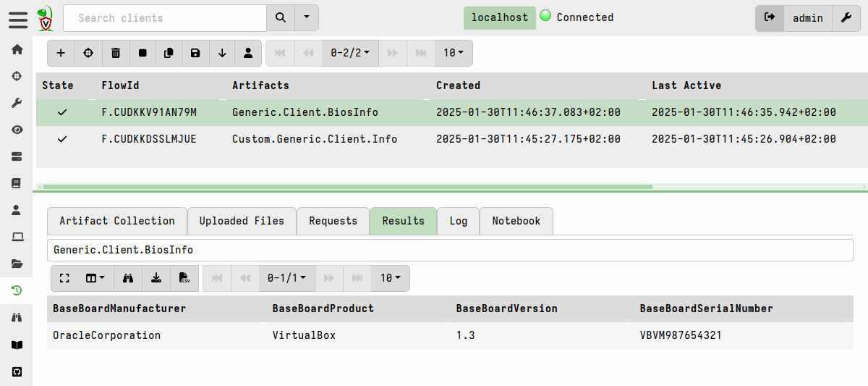868x386 pixels.
Task: Click the New Collection plus icon
Action: tap(61, 53)
